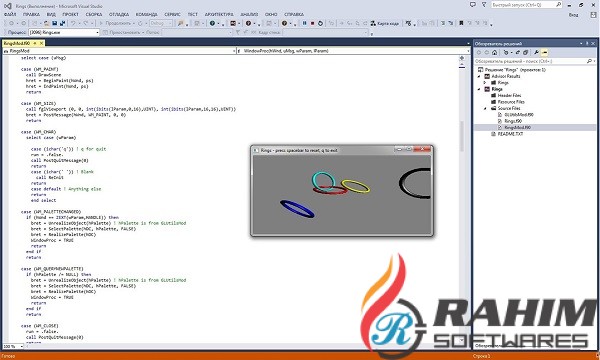Screen dimensions: 600x360
Task: Open the СПРАВКА menu
Action: coord(294,15)
